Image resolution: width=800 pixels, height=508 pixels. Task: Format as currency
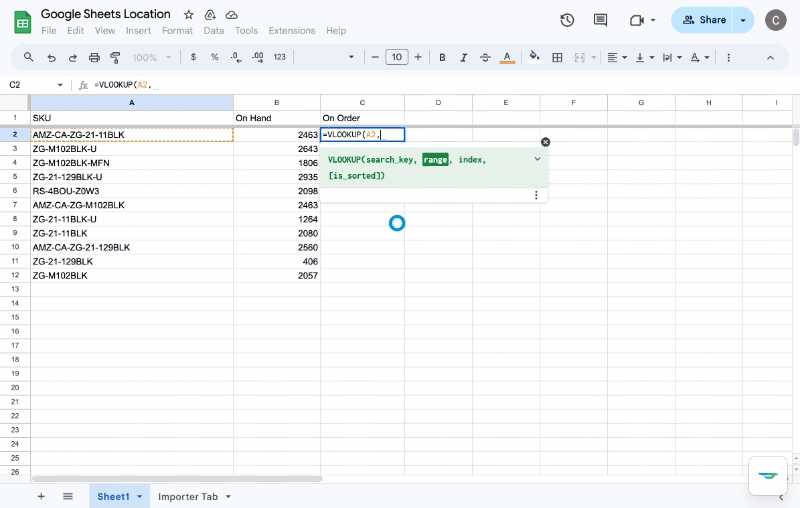193,57
